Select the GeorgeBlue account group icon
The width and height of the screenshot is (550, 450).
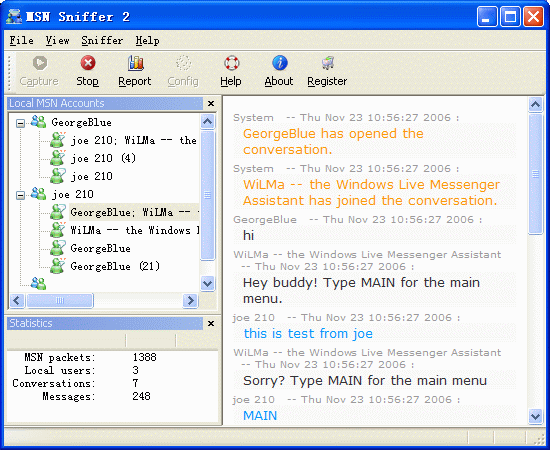pyautogui.click(x=38, y=122)
